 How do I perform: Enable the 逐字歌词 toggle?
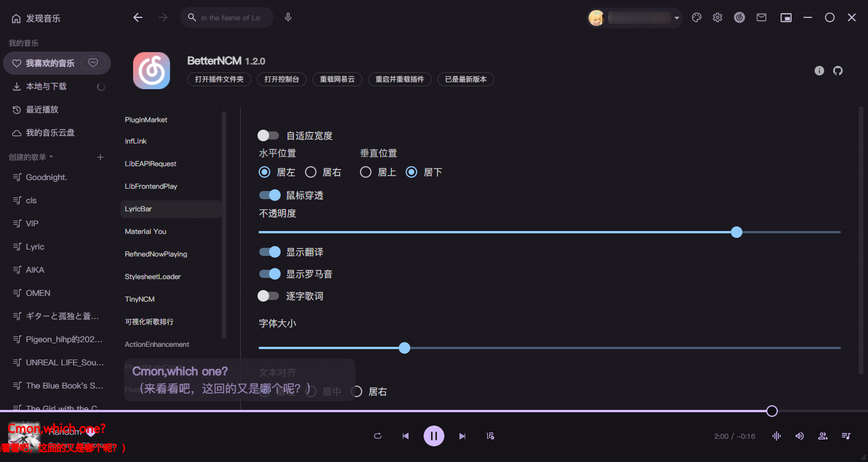point(269,296)
